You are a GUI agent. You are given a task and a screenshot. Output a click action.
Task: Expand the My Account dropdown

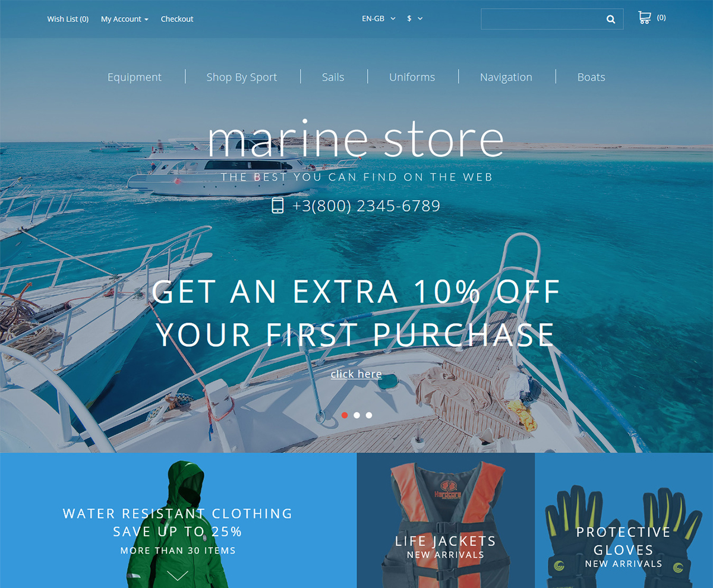(125, 19)
